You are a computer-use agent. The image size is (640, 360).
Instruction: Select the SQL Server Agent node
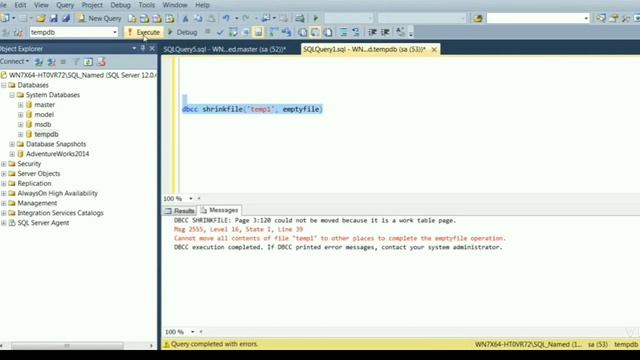click(x=43, y=223)
